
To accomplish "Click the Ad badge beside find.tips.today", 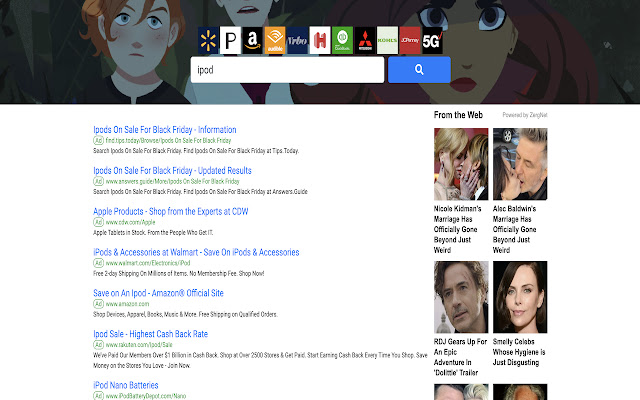I will [98, 140].
